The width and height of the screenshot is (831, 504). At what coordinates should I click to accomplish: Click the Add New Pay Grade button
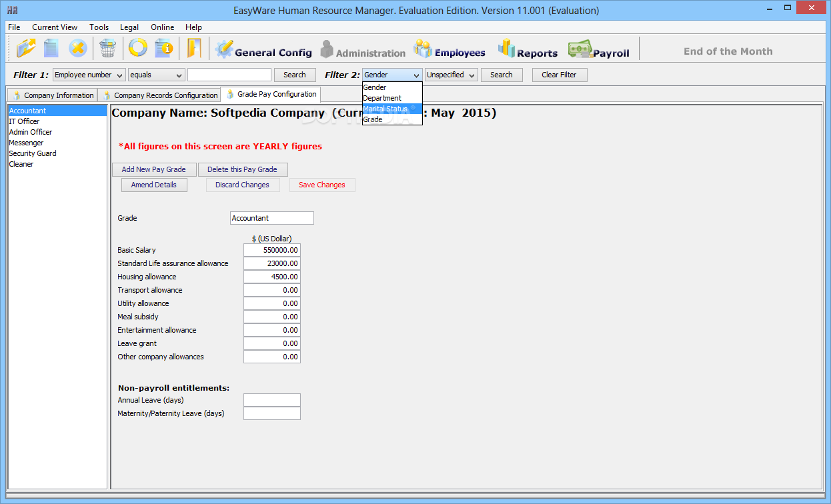[154, 169]
